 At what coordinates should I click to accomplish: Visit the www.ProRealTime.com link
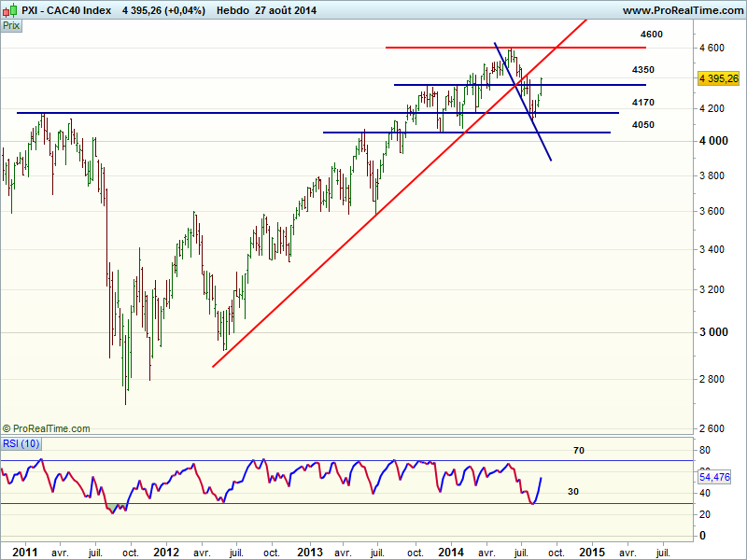[x=682, y=10]
